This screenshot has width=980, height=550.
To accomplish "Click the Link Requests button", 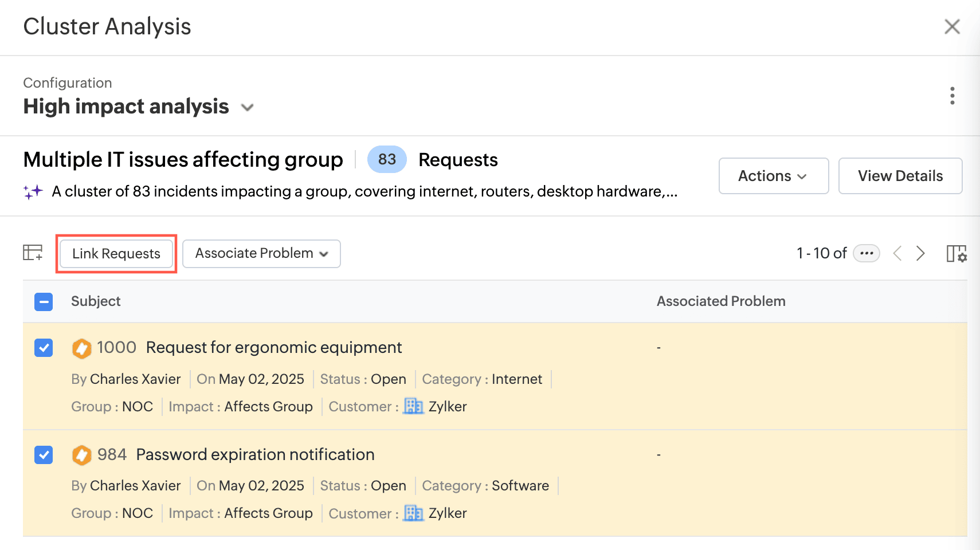I will point(116,253).
